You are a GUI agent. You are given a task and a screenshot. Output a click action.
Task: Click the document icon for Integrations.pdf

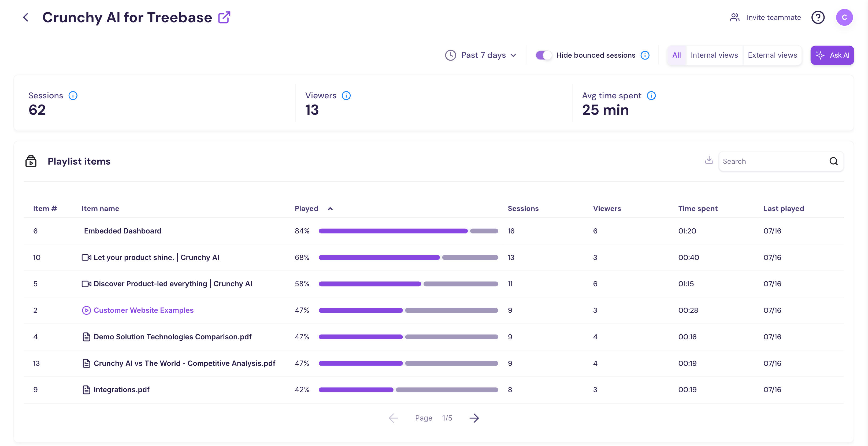click(86, 390)
